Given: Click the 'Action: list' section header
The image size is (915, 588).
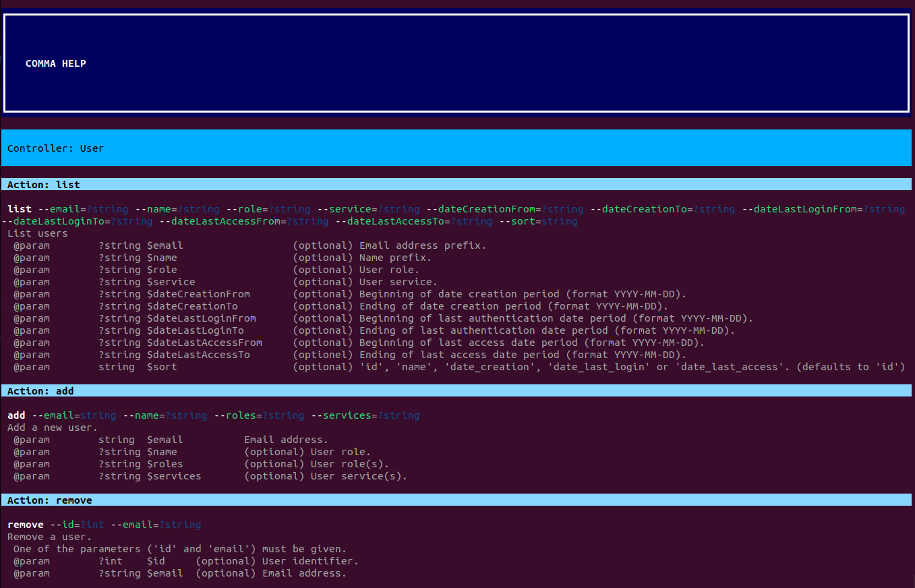Looking at the screenshot, I should [x=44, y=185].
